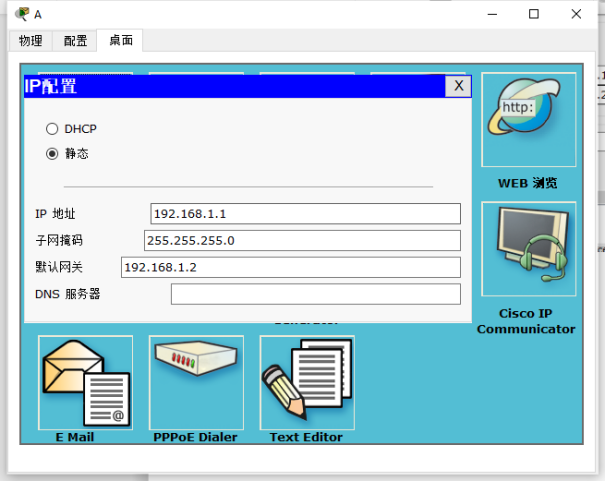Click the 'Text Editor' label
This screenshot has width=605, height=481.
click(x=306, y=437)
